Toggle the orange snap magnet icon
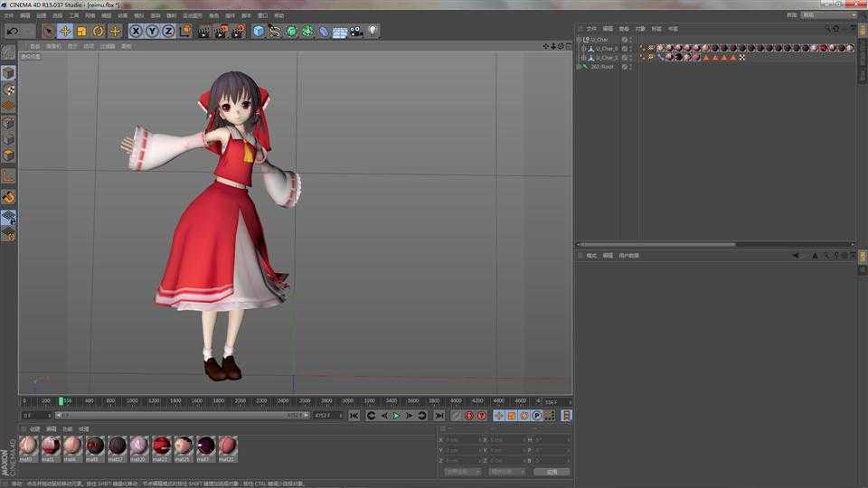The height and width of the screenshot is (488, 868). tap(8, 198)
